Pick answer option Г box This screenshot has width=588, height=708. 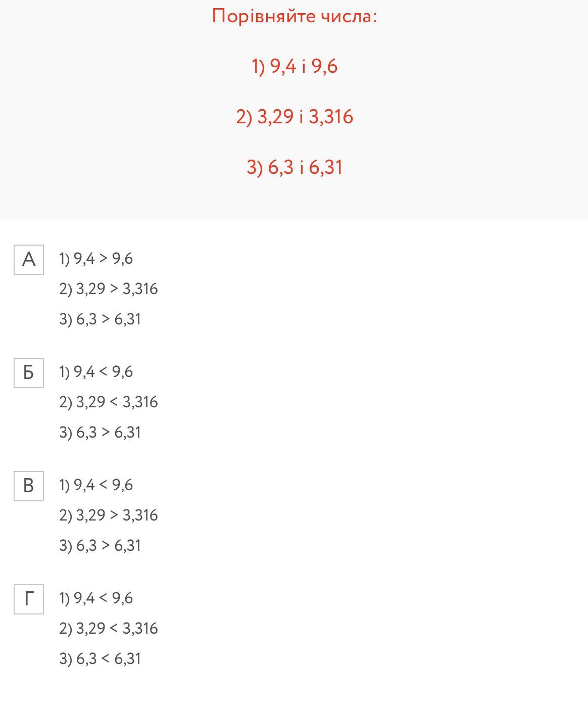point(29,599)
